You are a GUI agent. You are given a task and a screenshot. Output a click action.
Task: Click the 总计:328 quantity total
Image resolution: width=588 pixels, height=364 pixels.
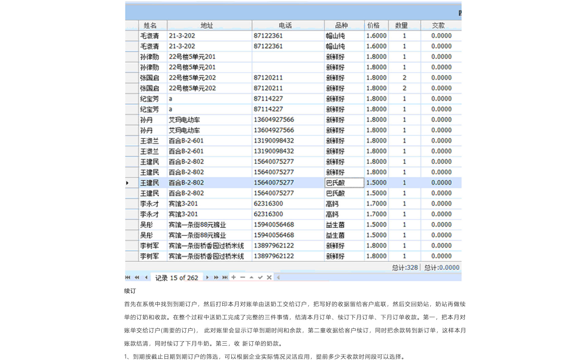405,268
